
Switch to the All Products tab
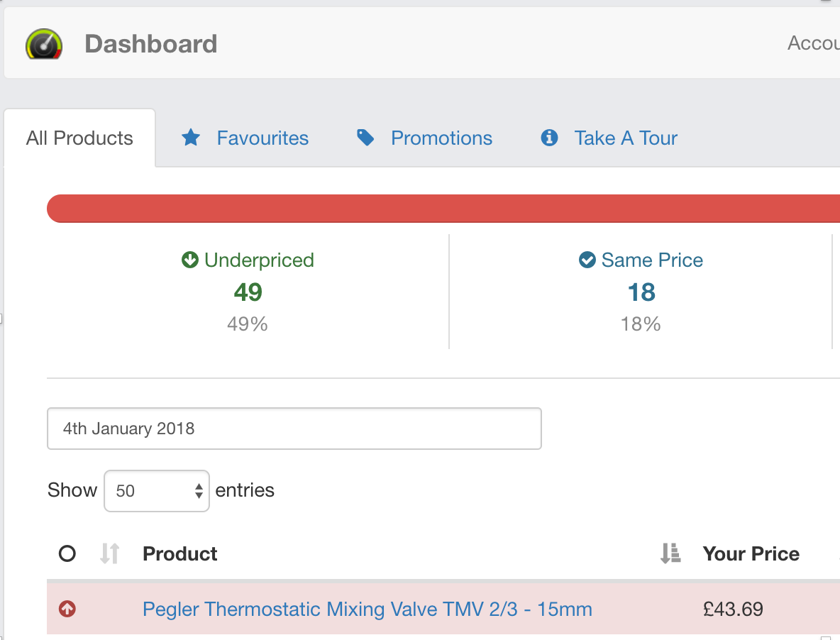click(x=79, y=138)
